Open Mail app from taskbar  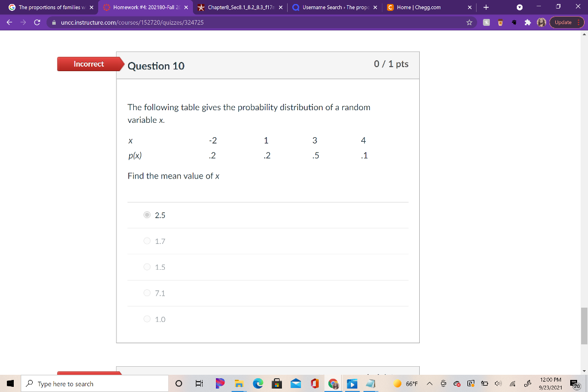pos(296,383)
